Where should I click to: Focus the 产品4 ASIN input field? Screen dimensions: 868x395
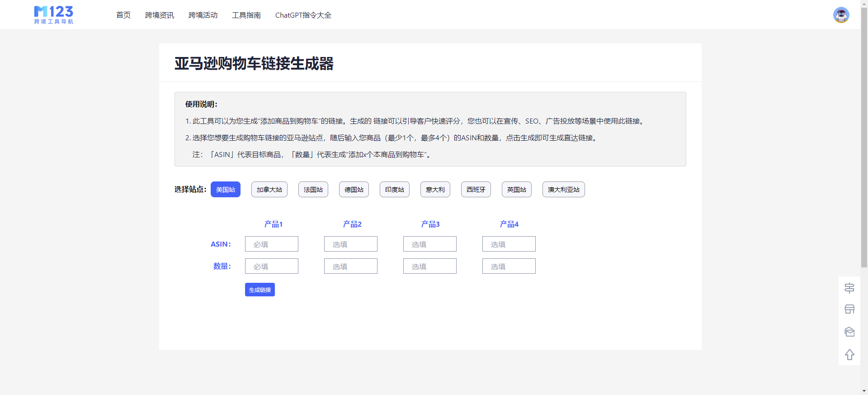[x=509, y=244]
